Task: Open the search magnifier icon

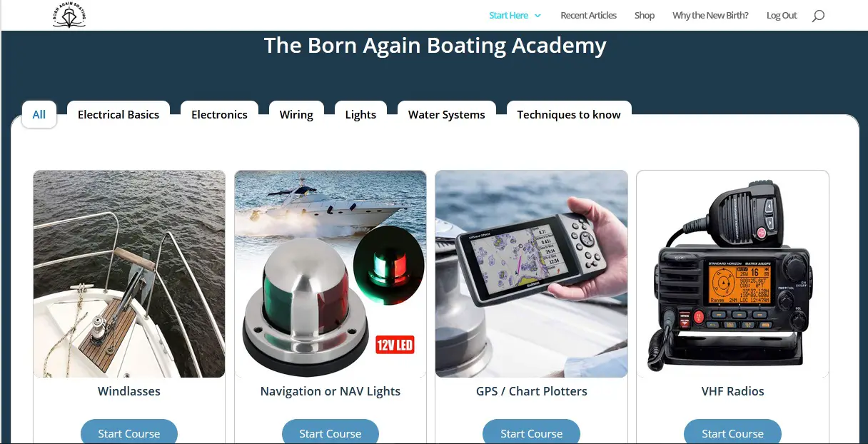Action: [818, 16]
